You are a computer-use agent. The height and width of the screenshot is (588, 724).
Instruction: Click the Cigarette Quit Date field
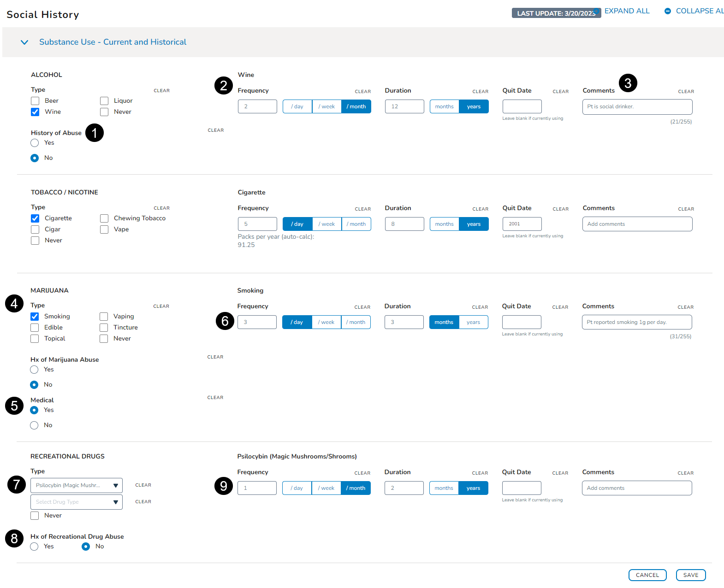click(x=522, y=224)
